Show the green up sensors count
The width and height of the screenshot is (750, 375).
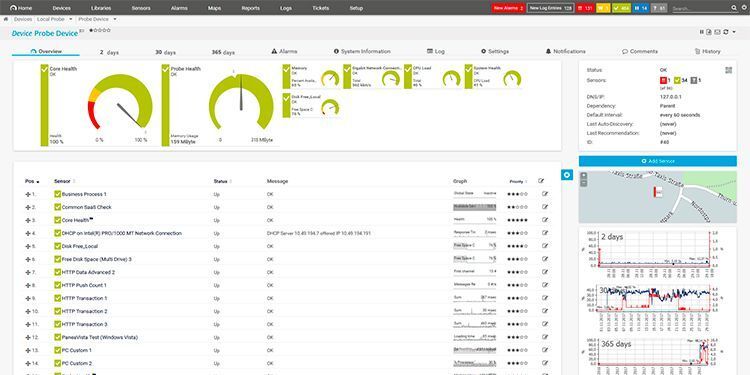click(x=621, y=8)
